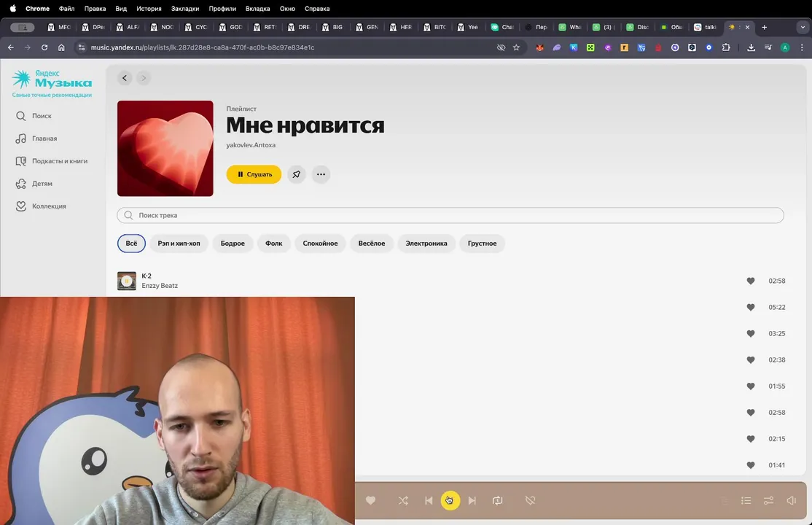
Task: Filter tracks by Фолк
Action: coord(274,243)
